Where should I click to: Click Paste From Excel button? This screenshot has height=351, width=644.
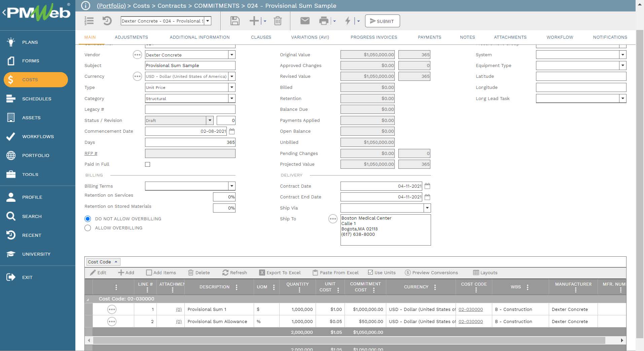(x=335, y=273)
